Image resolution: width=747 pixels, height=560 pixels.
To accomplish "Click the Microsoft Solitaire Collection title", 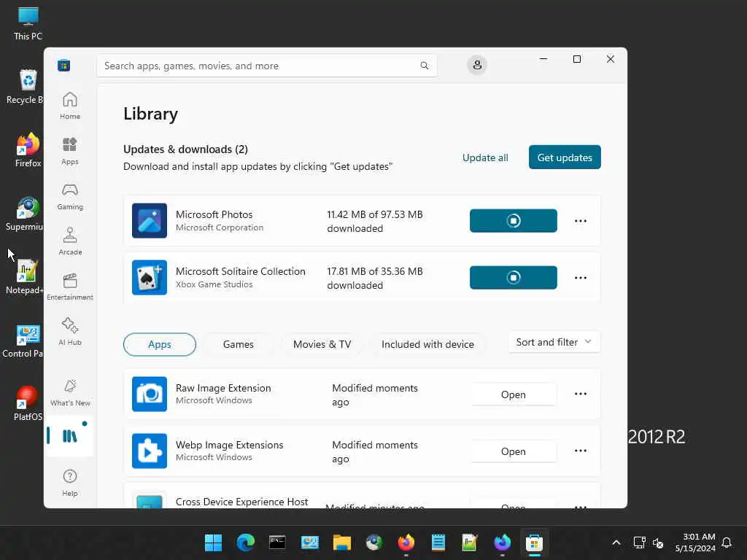I will click(x=241, y=271).
